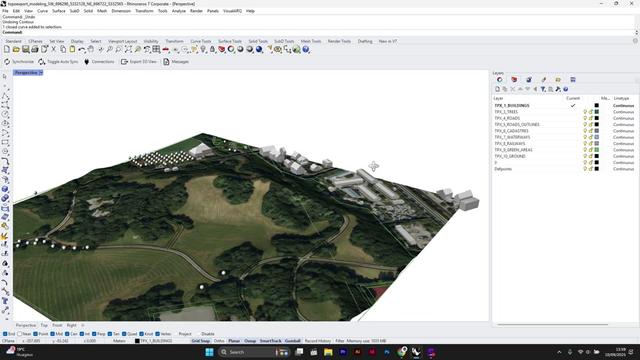The image size is (640, 360).
Task: Click color swatch of TPX_9_GREEN_AREAS layer
Action: point(596,150)
